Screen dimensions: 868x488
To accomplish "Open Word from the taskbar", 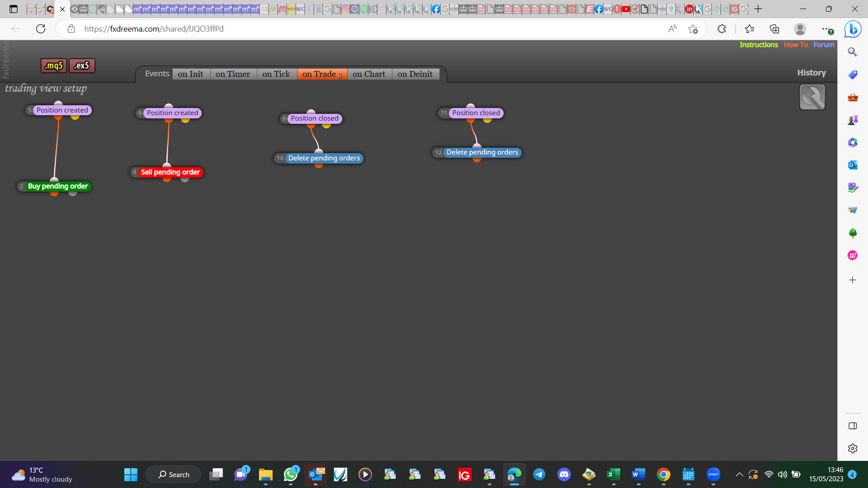I will click(639, 474).
